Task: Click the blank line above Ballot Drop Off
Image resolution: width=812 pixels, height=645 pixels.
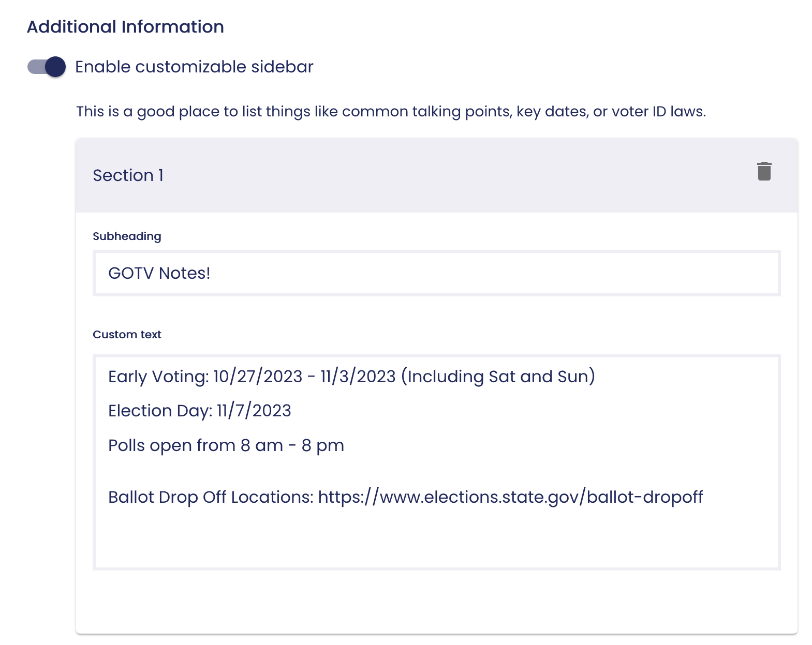Action: [436, 471]
